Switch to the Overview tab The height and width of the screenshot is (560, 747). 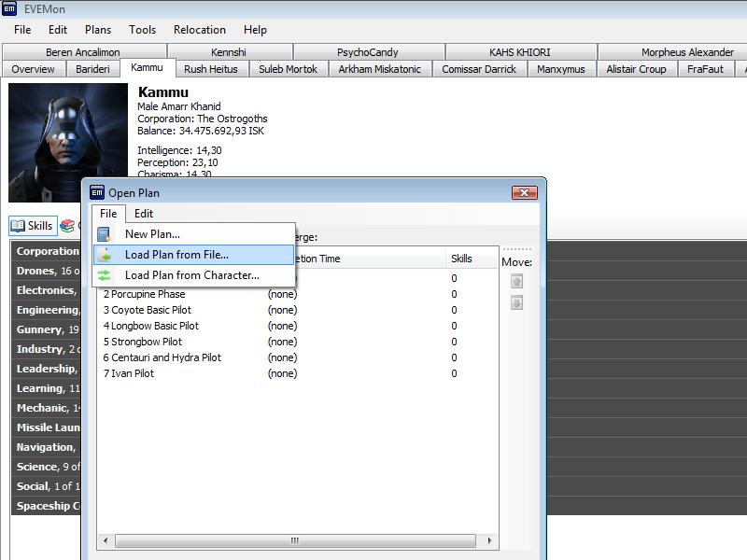coord(34,69)
